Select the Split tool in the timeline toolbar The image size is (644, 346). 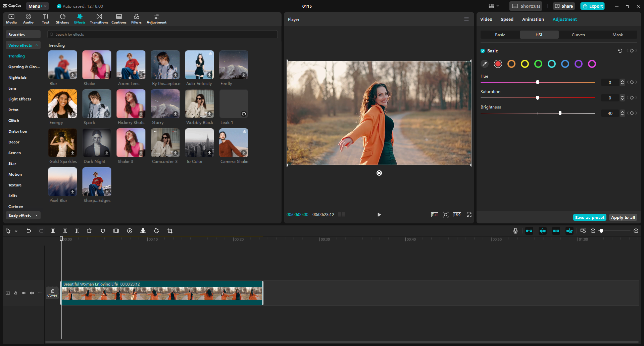[x=53, y=231]
